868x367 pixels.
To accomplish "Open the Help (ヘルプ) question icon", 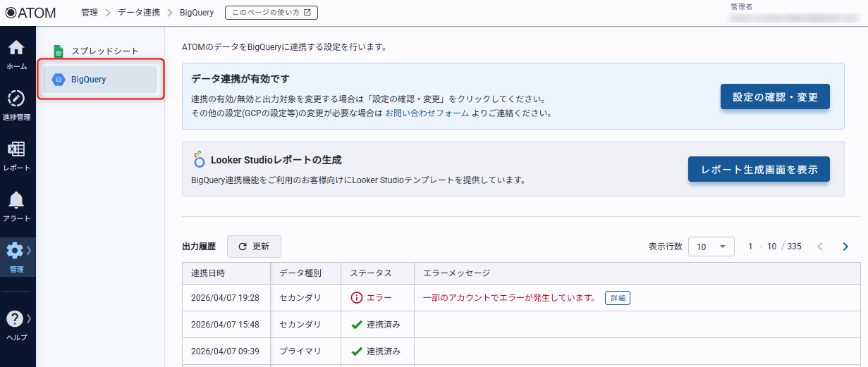I will (x=17, y=324).
